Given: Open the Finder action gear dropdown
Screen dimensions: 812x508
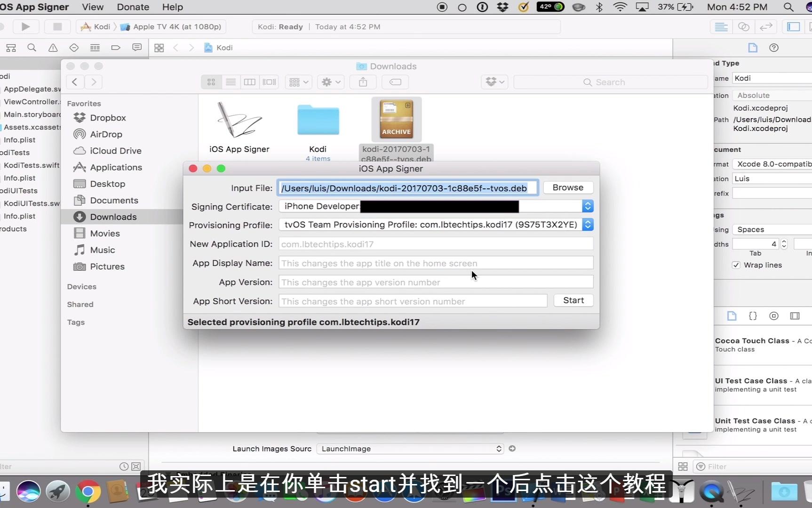Looking at the screenshot, I should pos(331,82).
